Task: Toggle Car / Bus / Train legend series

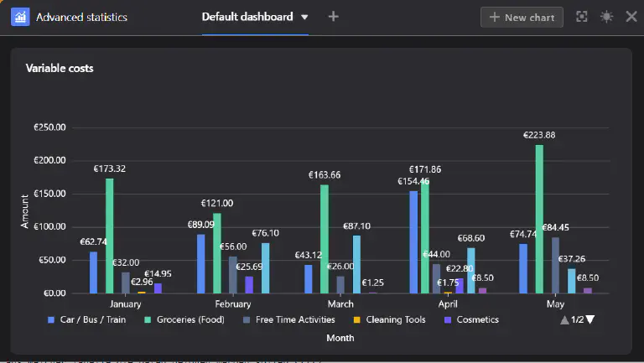Action: (x=87, y=319)
